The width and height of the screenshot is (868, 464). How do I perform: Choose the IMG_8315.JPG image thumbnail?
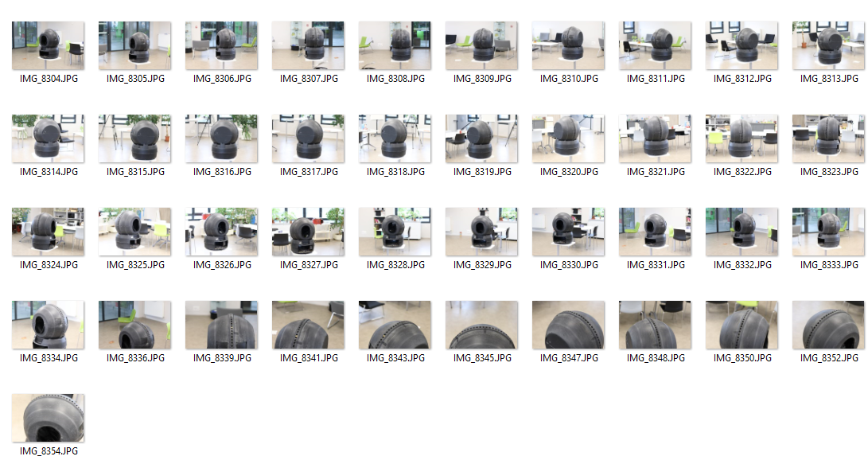click(x=134, y=139)
